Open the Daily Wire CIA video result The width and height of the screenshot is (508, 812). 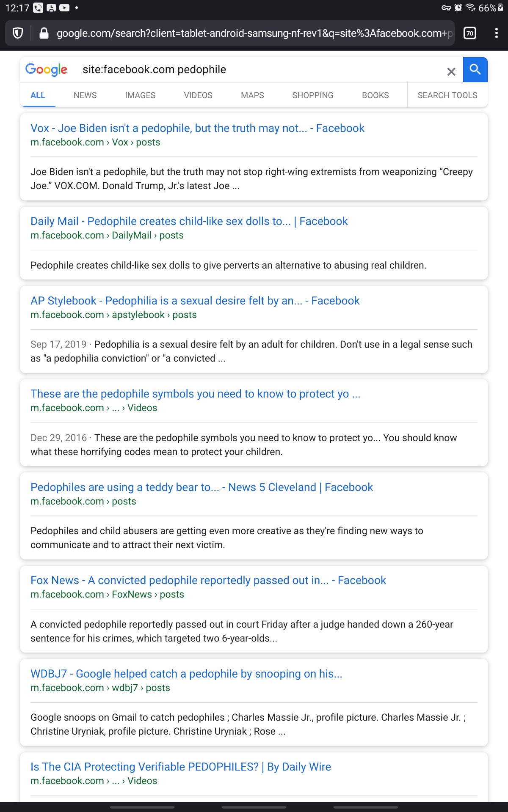coord(181,767)
